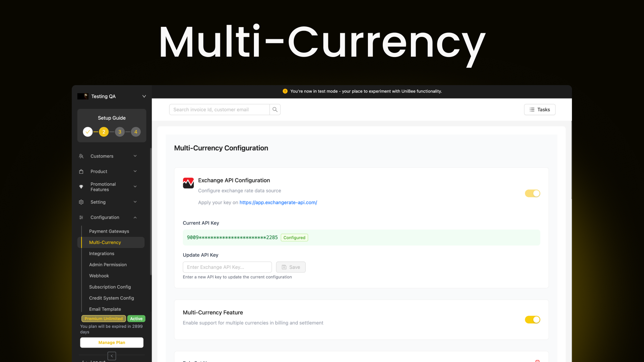Image resolution: width=644 pixels, height=362 pixels.
Task: Click the search magnifier icon
Action: coord(275,109)
